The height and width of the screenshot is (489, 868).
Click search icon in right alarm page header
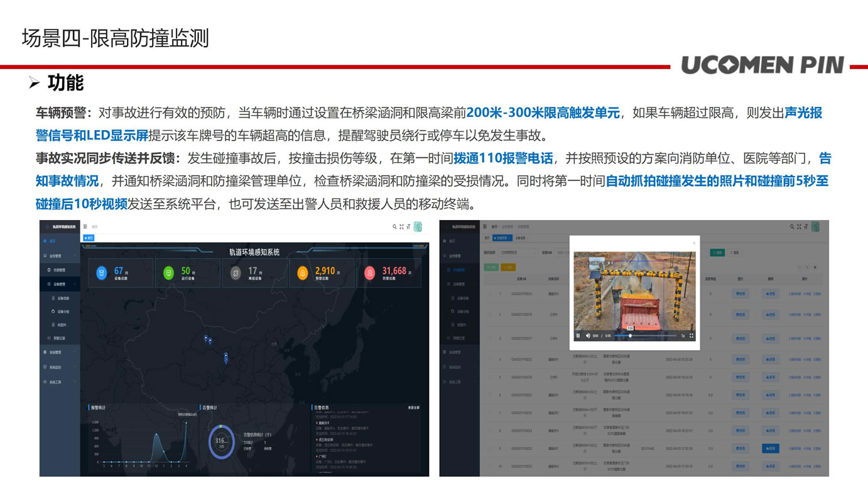[793, 226]
